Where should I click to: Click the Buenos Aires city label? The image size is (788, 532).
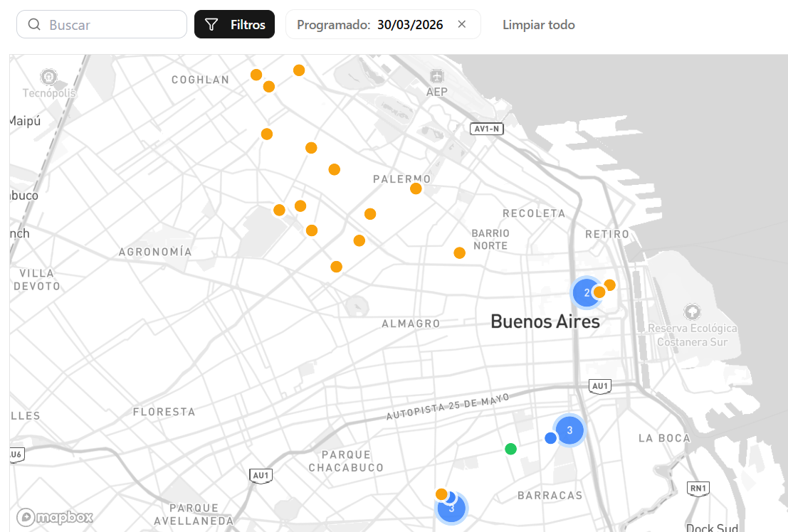click(545, 321)
